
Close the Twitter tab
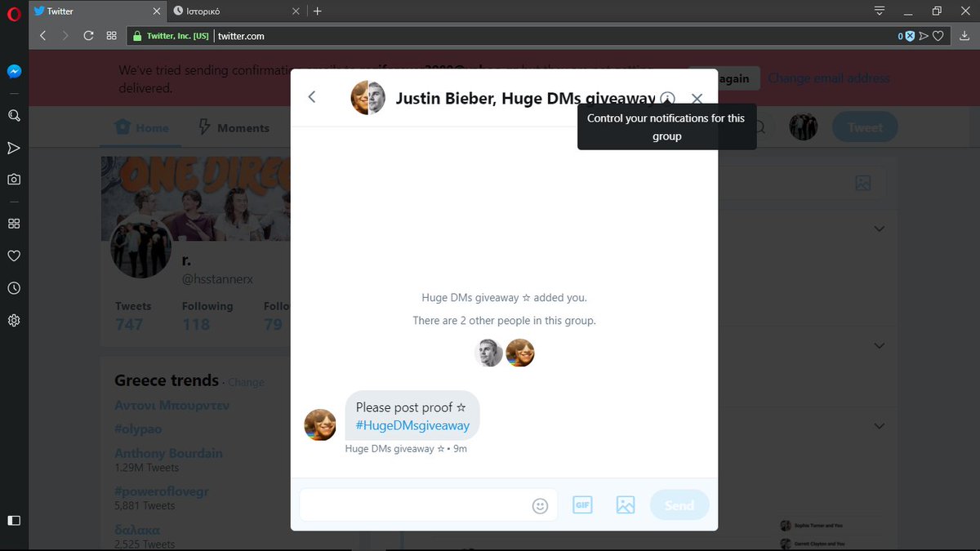(156, 11)
